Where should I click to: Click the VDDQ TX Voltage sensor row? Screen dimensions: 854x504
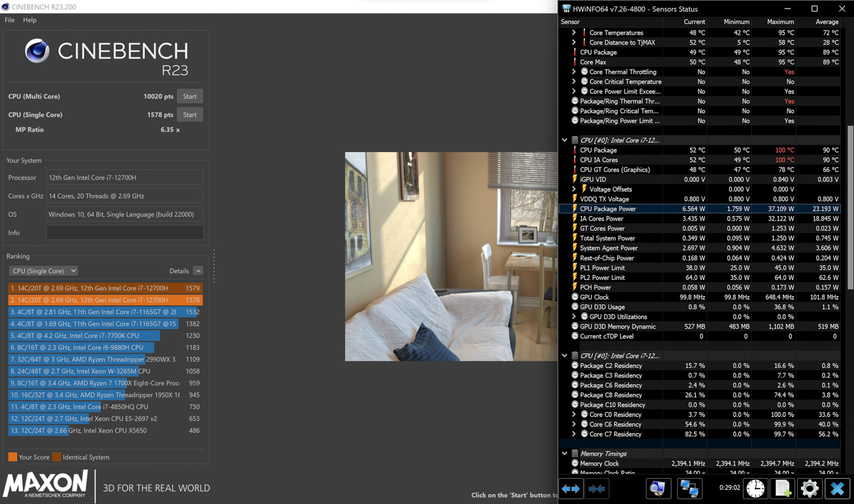(699, 199)
